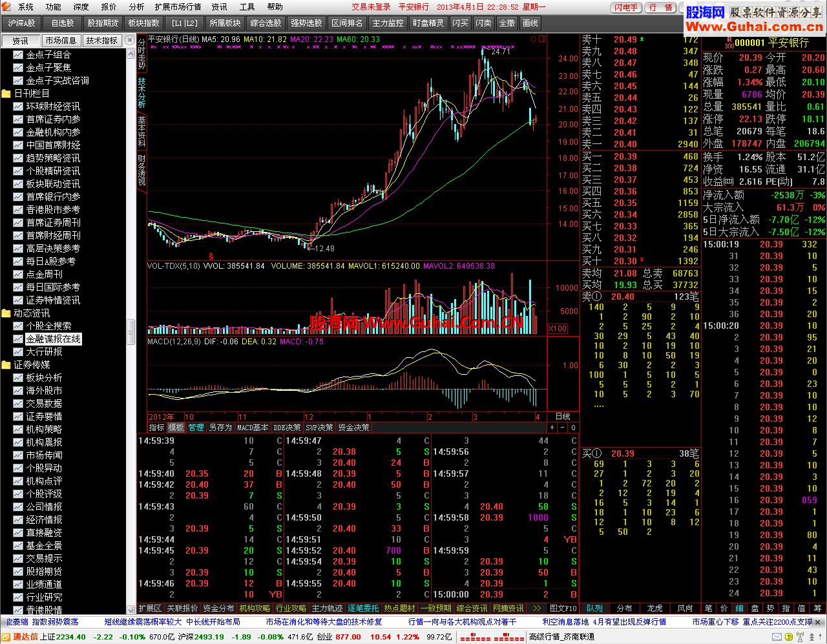Click the document icon beside 股指期货 in tree
This screenshot has width=827, height=644.
(18, 572)
